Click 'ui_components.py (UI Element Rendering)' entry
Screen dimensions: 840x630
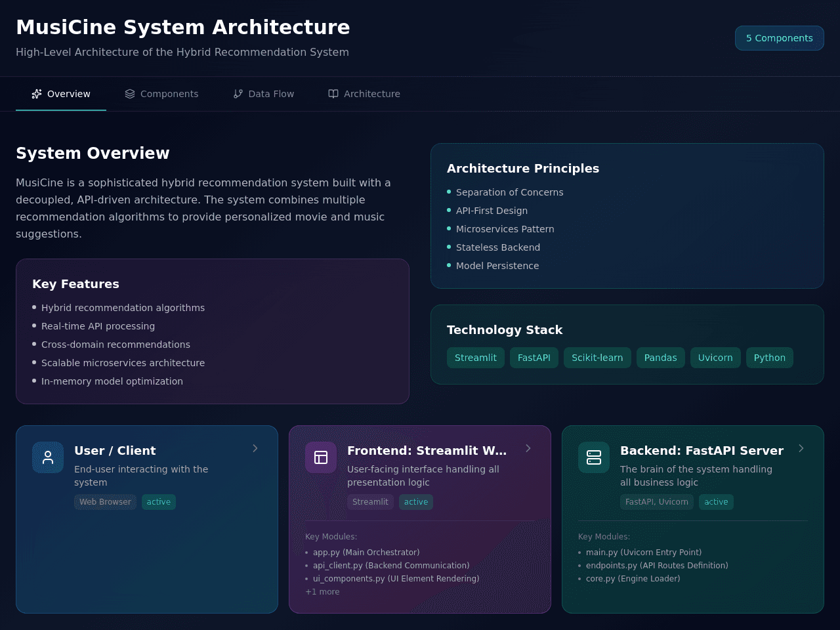point(396,579)
